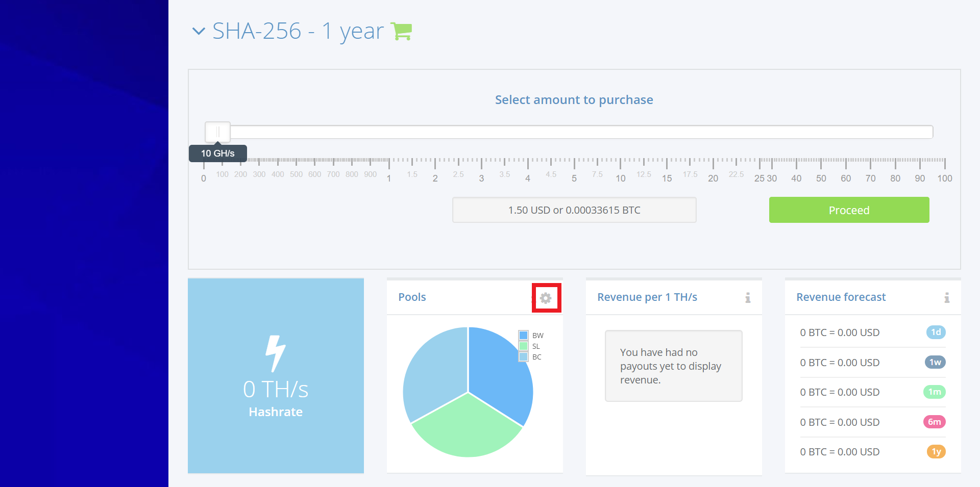Screen dimensions: 980x487
Task: Click the Revenue per 1 TH/s title
Action: [647, 297]
